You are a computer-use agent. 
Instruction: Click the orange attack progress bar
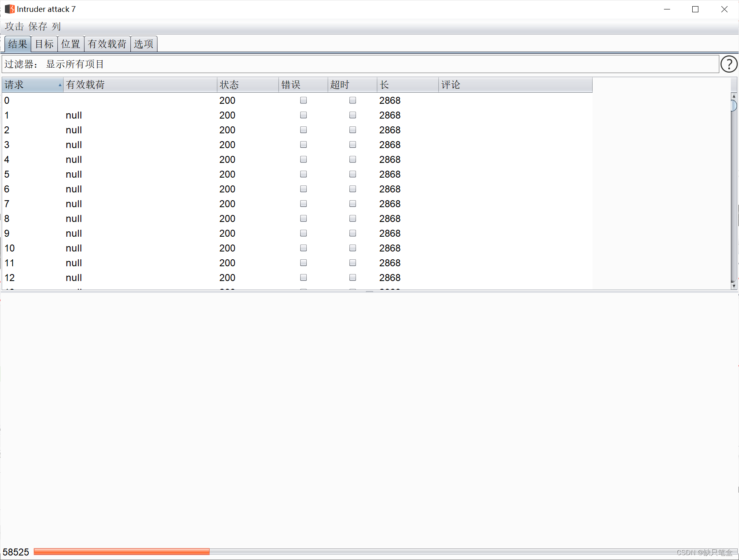point(121,552)
